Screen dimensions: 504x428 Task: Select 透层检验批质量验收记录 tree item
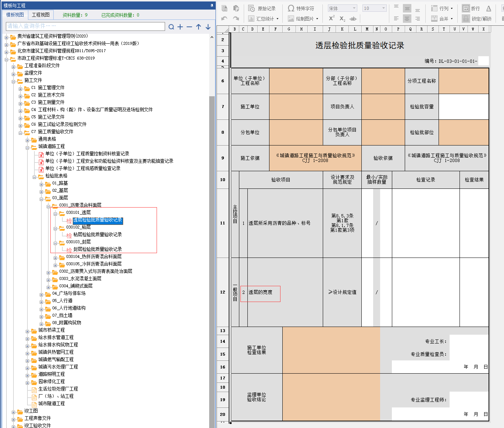coord(98,220)
